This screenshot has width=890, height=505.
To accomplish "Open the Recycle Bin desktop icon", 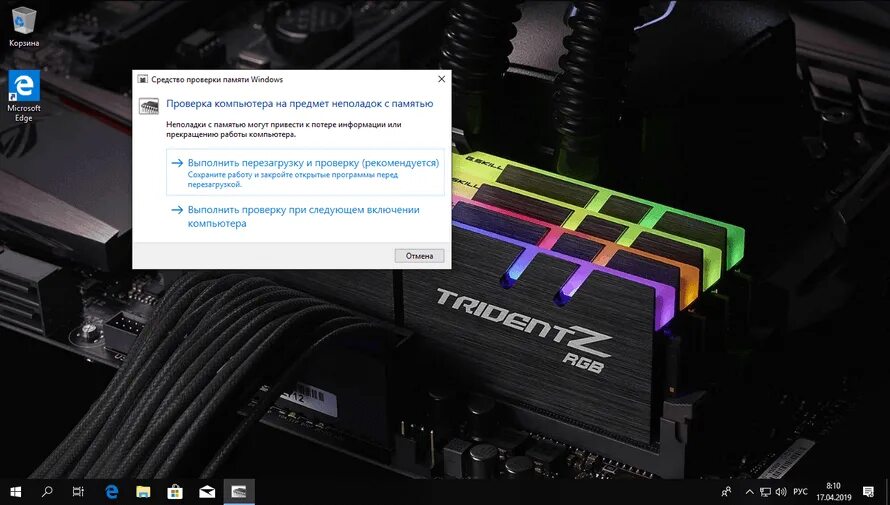I will pyautogui.click(x=24, y=26).
